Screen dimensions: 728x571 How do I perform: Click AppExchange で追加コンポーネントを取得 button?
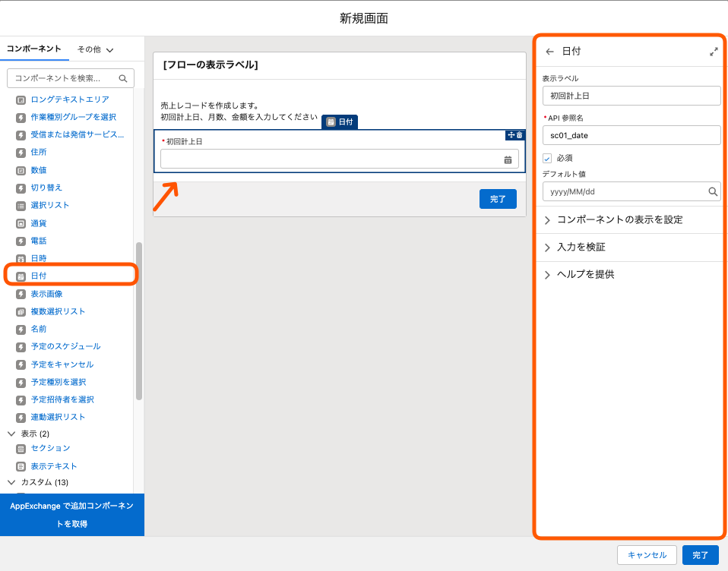point(72,514)
